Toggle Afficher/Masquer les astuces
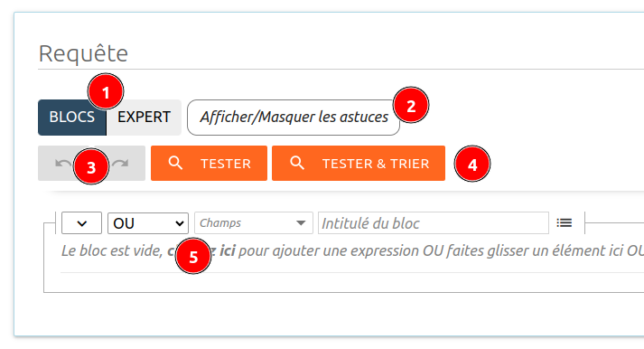This screenshot has height=349, width=644. [x=294, y=118]
